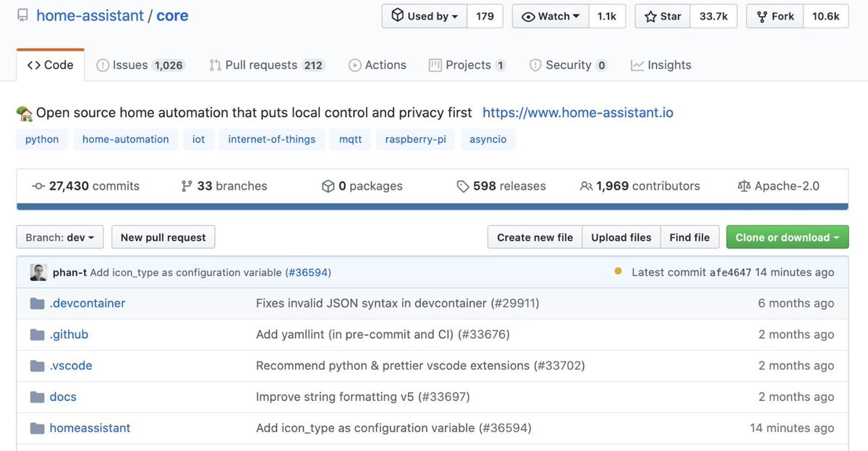Screen dimensions: 868x451
Task: Star the repository
Action: tap(663, 16)
